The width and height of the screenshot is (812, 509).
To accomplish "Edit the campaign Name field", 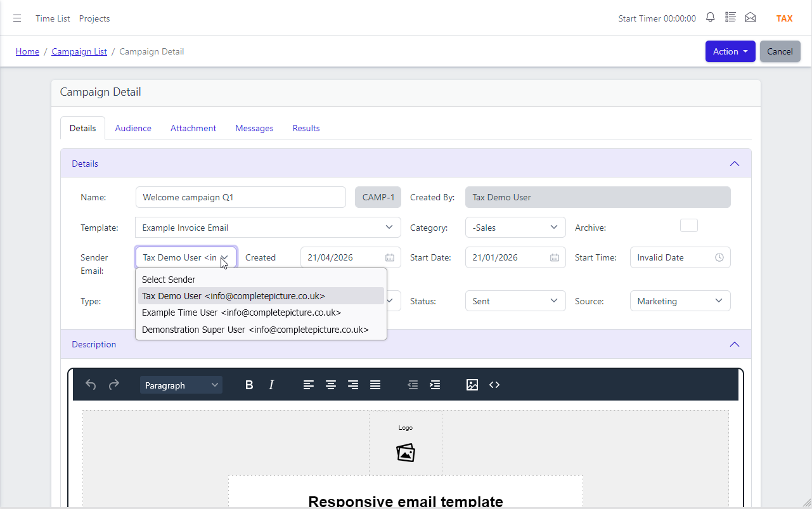I will tap(241, 197).
